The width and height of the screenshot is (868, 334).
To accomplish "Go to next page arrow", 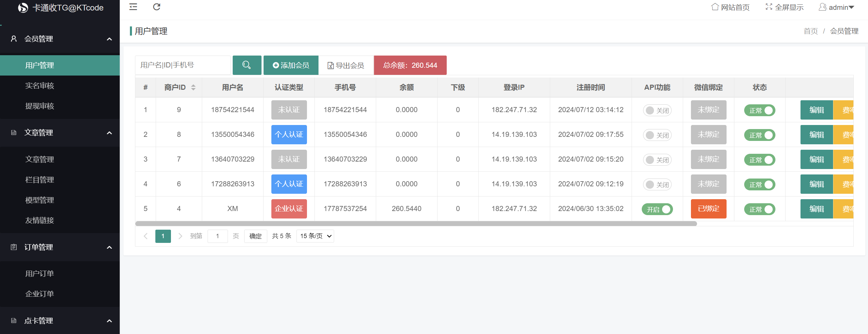I will pos(180,236).
